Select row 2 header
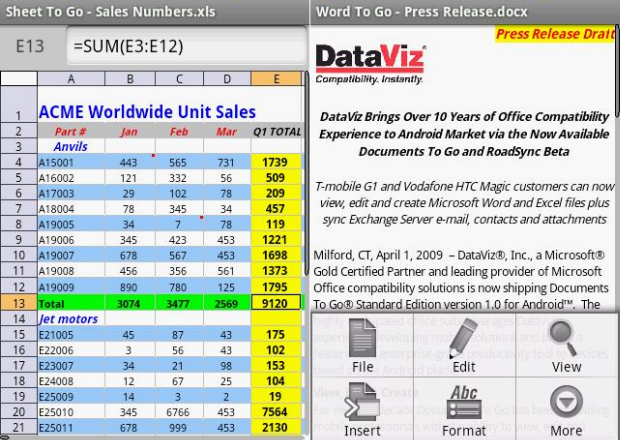The image size is (620, 440). [x=19, y=131]
